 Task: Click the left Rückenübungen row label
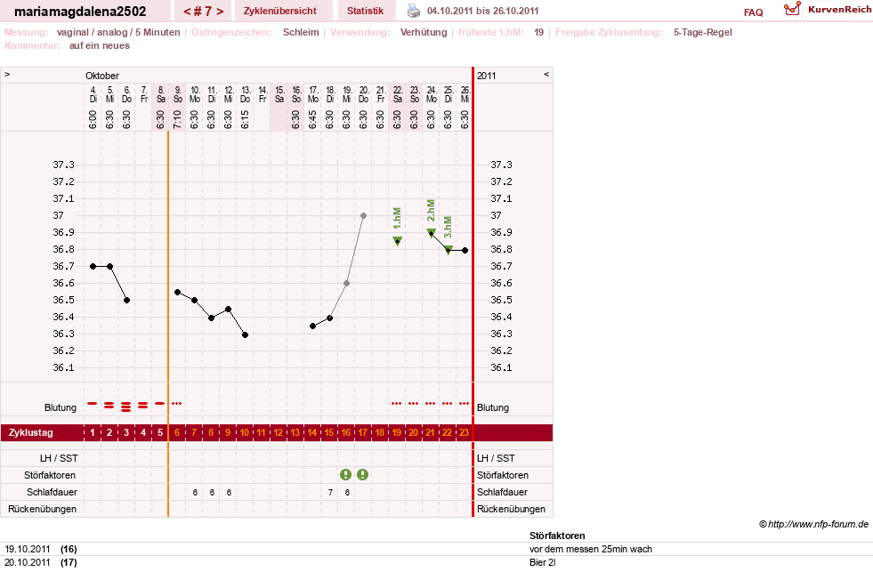[43, 509]
